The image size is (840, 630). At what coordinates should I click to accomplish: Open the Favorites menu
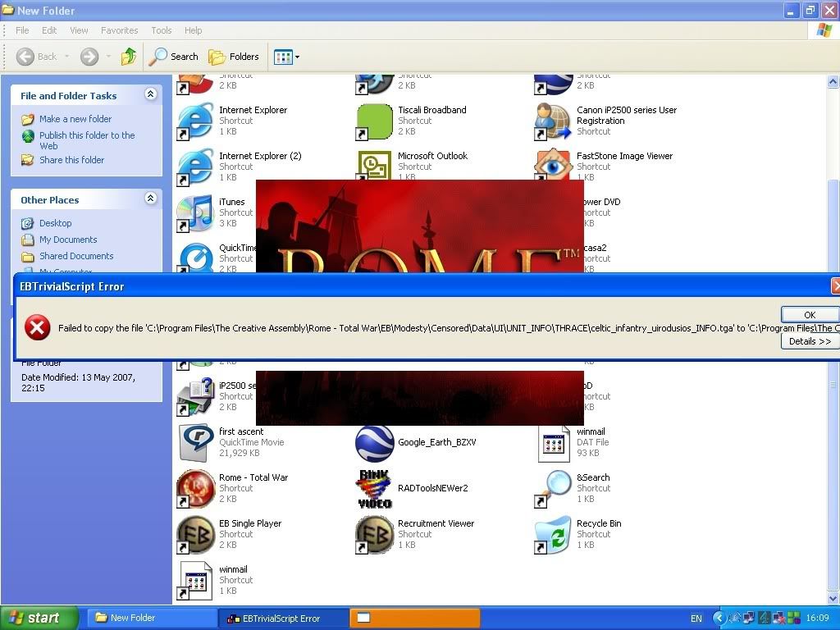pos(120,30)
